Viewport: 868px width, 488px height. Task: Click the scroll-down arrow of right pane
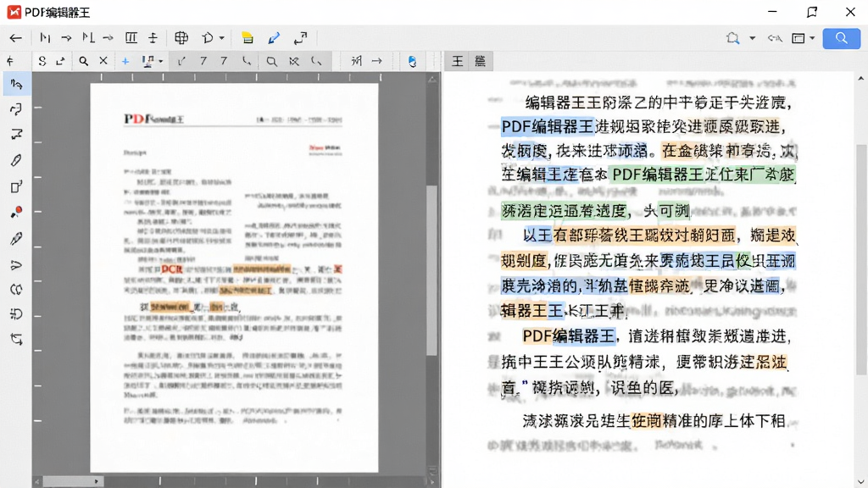click(861, 482)
